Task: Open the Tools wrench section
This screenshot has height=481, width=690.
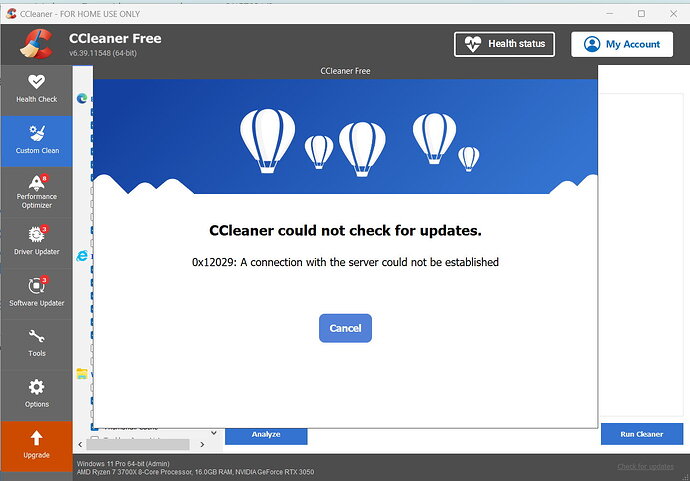Action: point(36,343)
